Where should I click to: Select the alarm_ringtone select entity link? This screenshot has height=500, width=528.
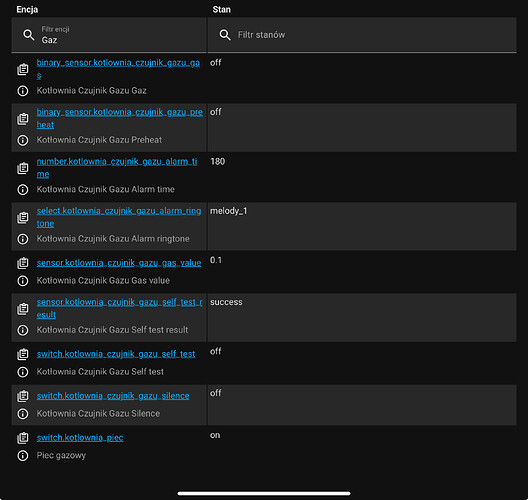coord(119,217)
